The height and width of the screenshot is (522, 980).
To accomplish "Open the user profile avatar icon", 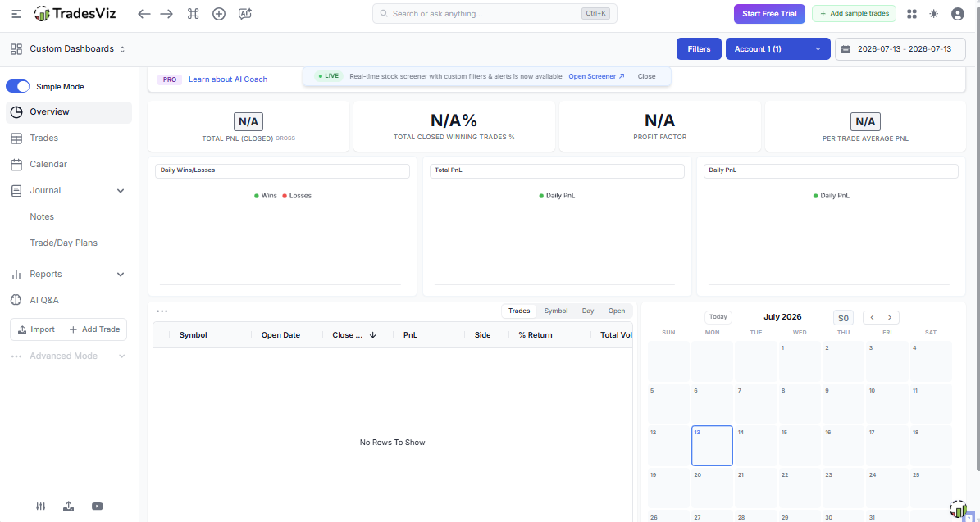I will (958, 14).
